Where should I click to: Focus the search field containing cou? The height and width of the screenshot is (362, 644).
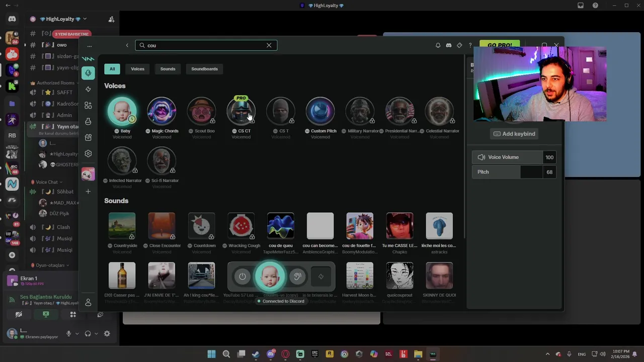(206, 45)
